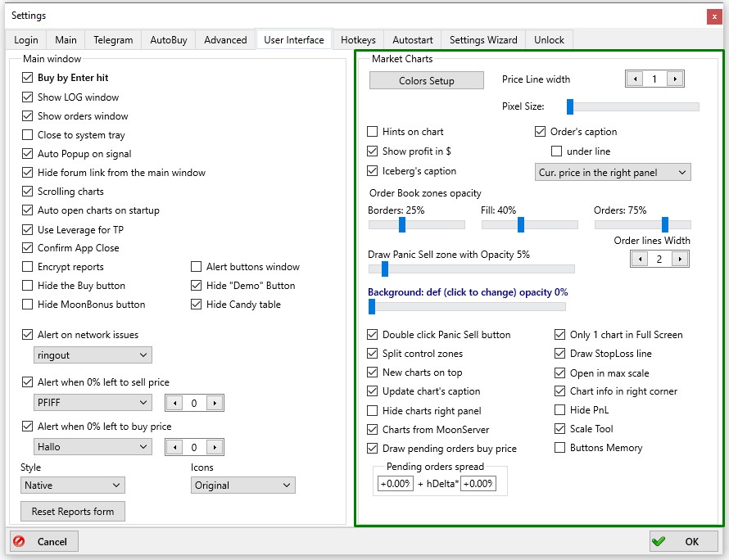Open the Native style dropdown
The height and width of the screenshot is (560, 729).
73,485
